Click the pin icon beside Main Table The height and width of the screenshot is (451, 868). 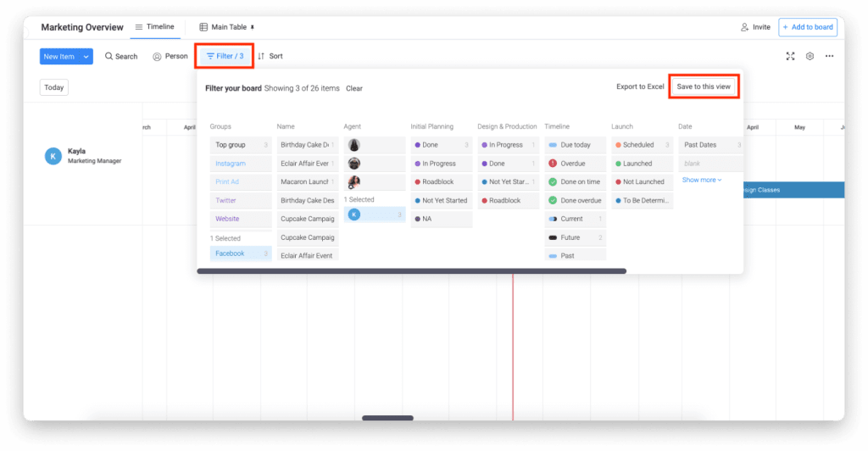tap(253, 27)
